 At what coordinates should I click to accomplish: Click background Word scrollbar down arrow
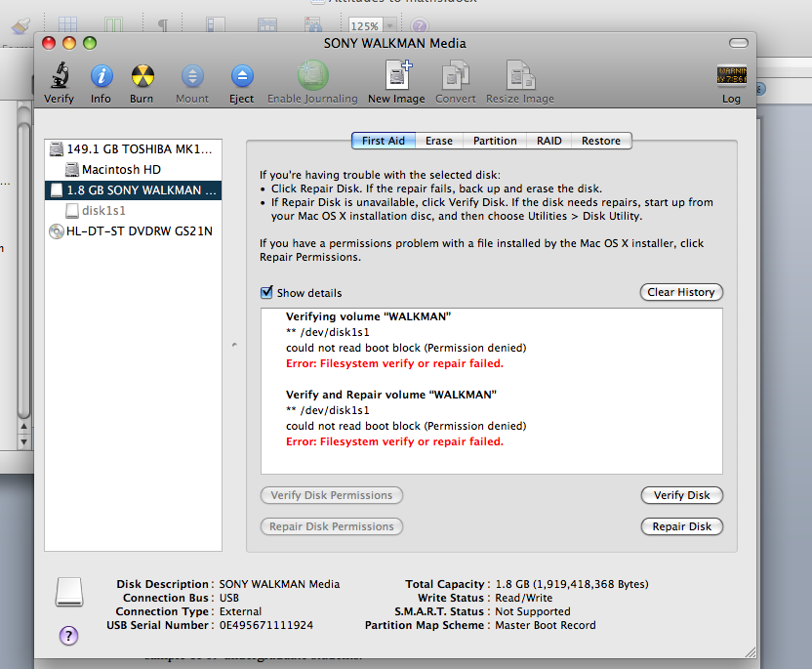click(x=23, y=442)
